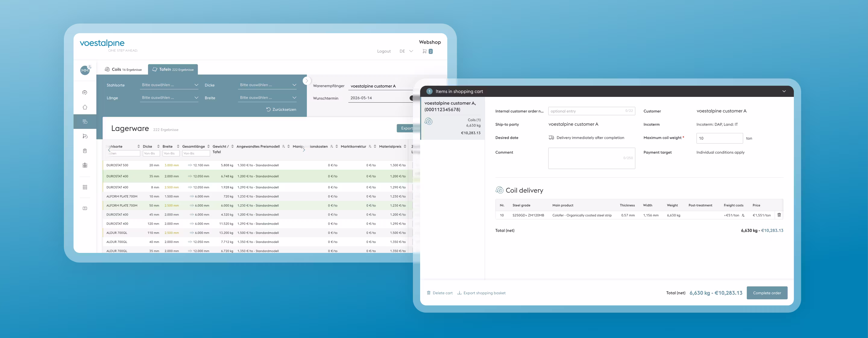Image resolution: width=868 pixels, height=338 pixels.
Task: Click the coil icon beside Coil delivery heading
Action: pos(499,190)
